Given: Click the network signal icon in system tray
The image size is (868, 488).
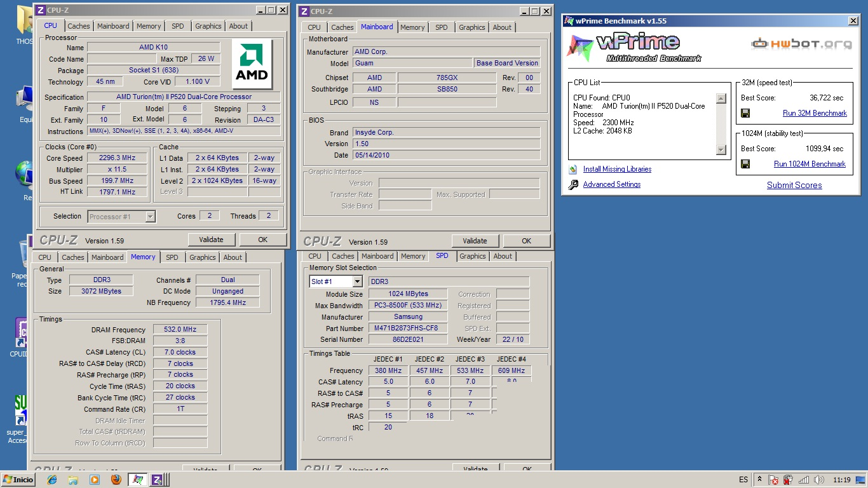Looking at the screenshot, I should [804, 480].
